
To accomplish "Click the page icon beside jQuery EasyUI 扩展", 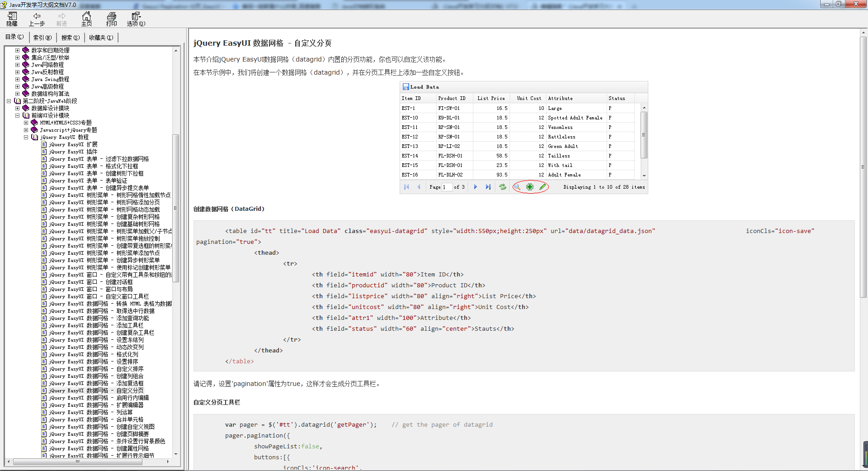I will pos(44,144).
